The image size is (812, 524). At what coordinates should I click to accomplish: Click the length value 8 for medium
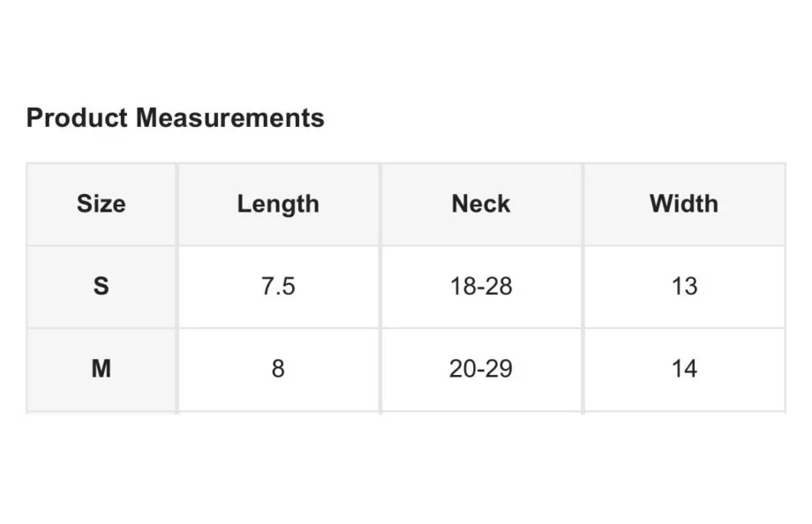pos(278,369)
